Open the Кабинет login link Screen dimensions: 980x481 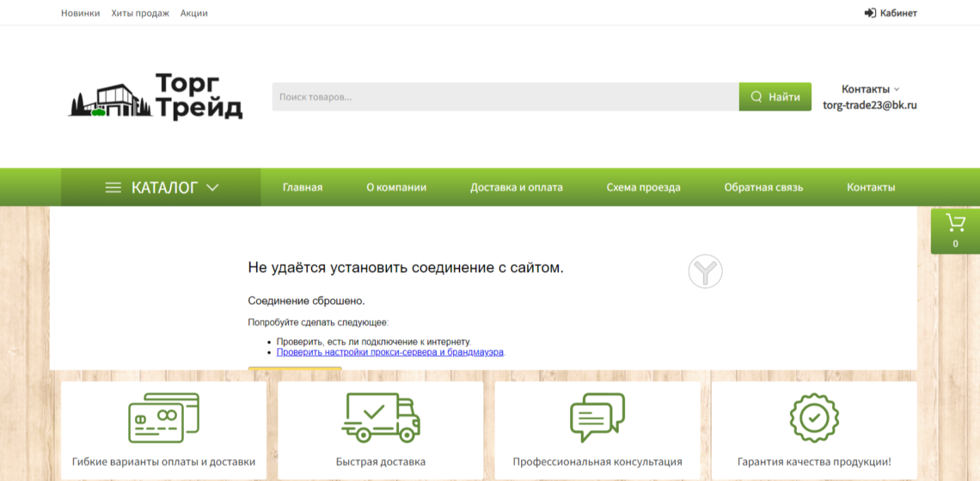point(891,13)
